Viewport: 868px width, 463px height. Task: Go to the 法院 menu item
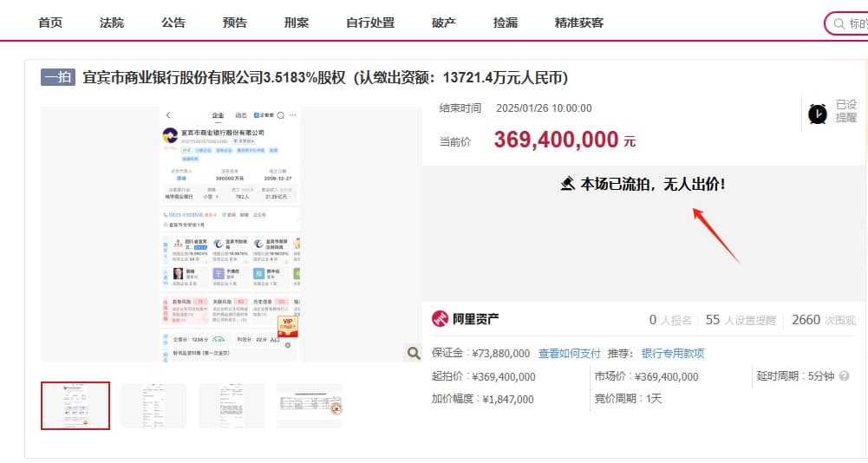[x=112, y=23]
